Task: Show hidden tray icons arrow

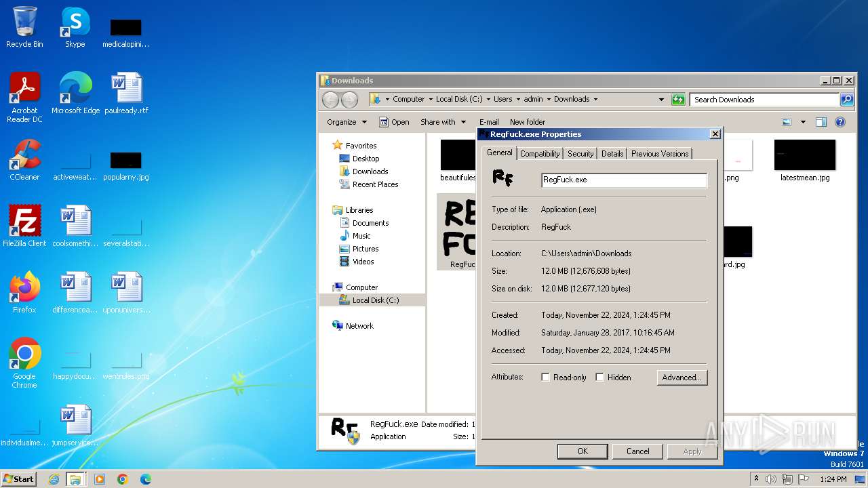Action: [x=756, y=479]
